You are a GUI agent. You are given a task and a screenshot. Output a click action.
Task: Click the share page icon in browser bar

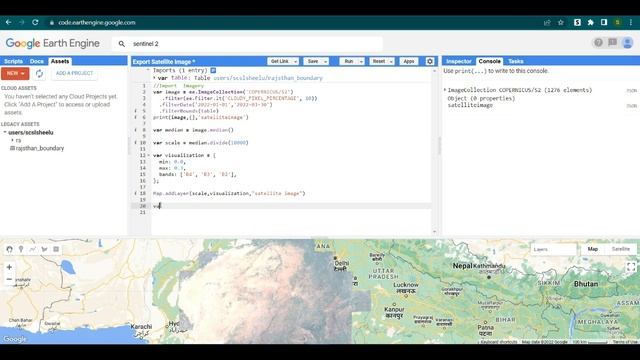click(x=547, y=22)
